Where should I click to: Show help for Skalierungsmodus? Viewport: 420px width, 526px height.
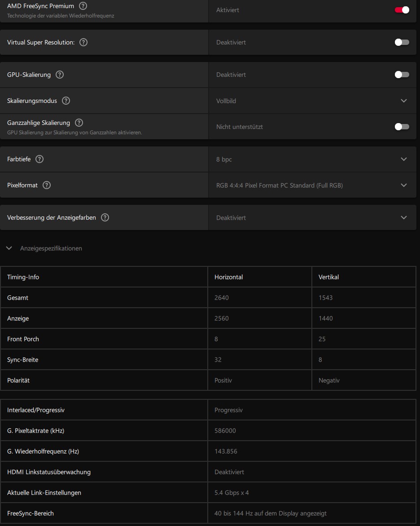click(x=66, y=101)
